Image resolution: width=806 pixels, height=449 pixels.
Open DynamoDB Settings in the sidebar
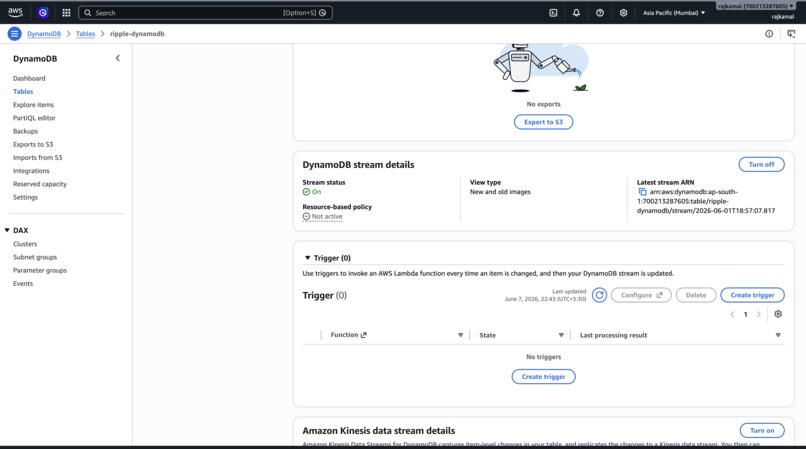point(25,197)
